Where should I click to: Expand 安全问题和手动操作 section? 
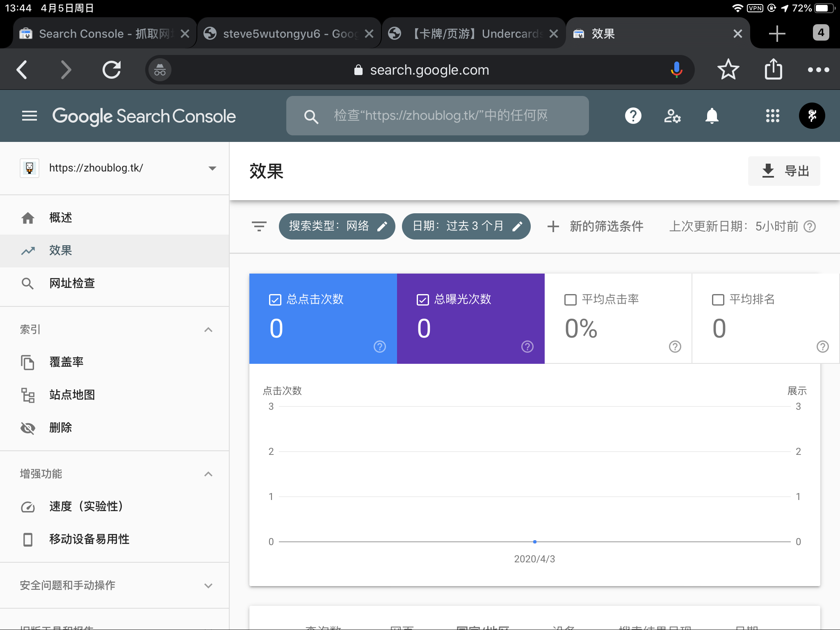pos(208,586)
